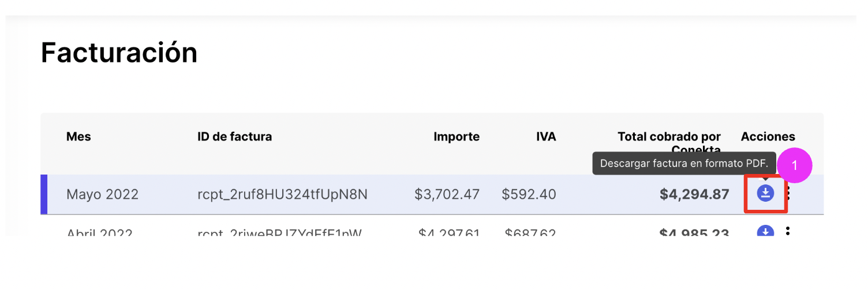Click the Descargar factura en formato PDF tooltip
Viewport: 868px width, 289px height.
[684, 164]
